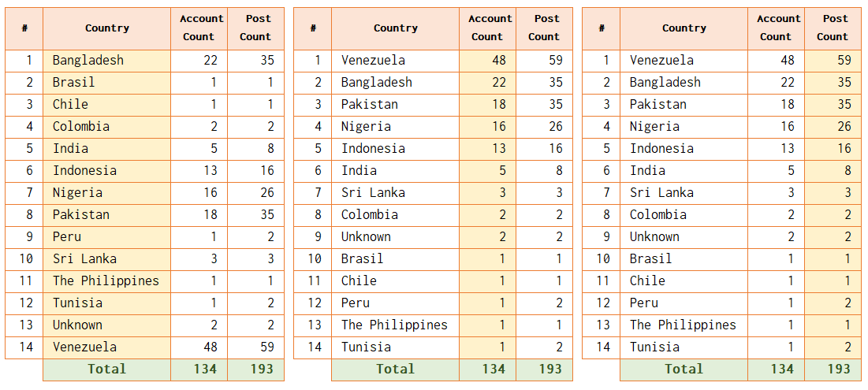Click The Philippines in first table
The image size is (868, 390).
click(107, 281)
